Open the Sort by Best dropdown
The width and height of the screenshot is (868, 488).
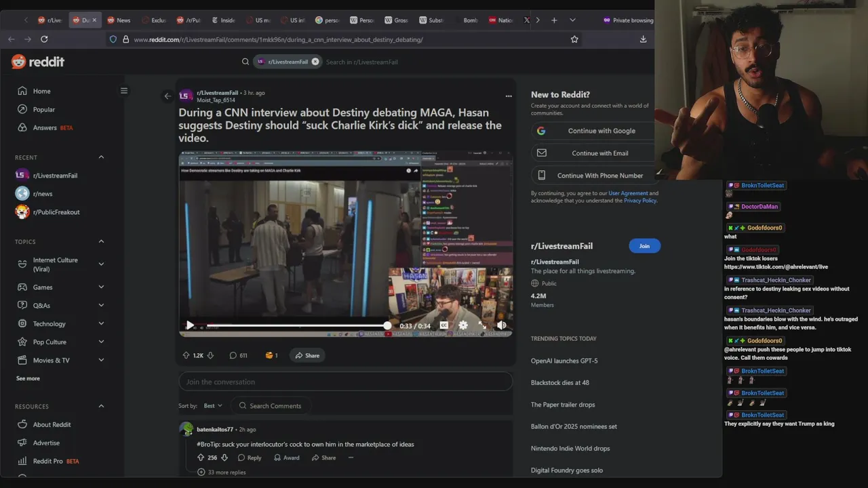tap(213, 406)
